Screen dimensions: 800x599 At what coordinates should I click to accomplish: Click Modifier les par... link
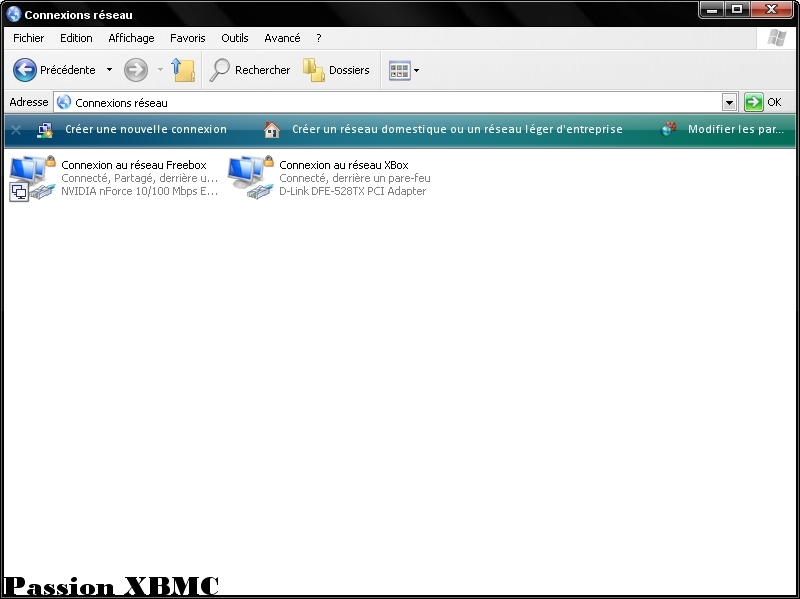click(x=736, y=129)
